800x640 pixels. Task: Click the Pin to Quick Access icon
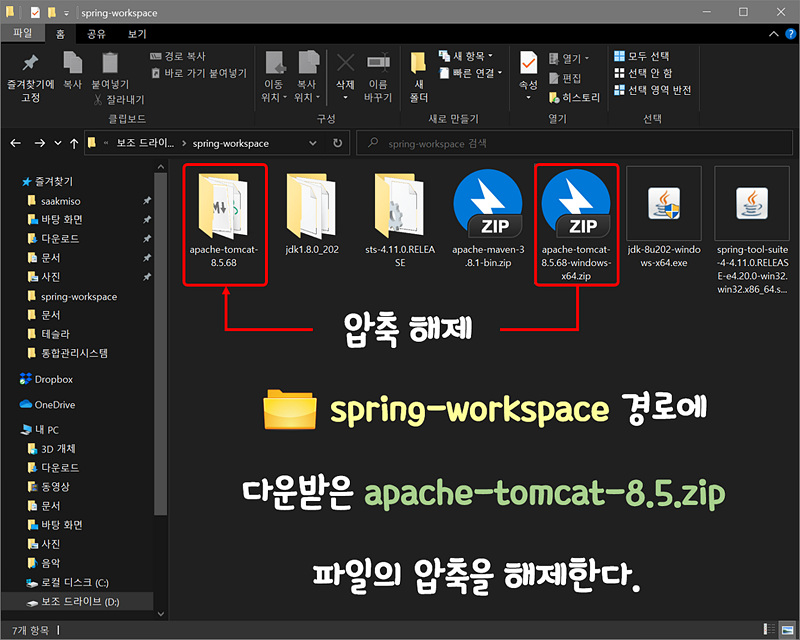pos(30,63)
